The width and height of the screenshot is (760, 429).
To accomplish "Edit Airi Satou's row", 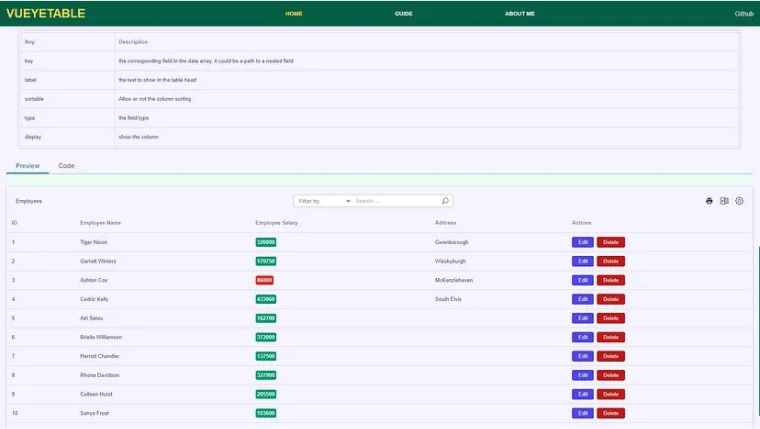I will point(583,318).
